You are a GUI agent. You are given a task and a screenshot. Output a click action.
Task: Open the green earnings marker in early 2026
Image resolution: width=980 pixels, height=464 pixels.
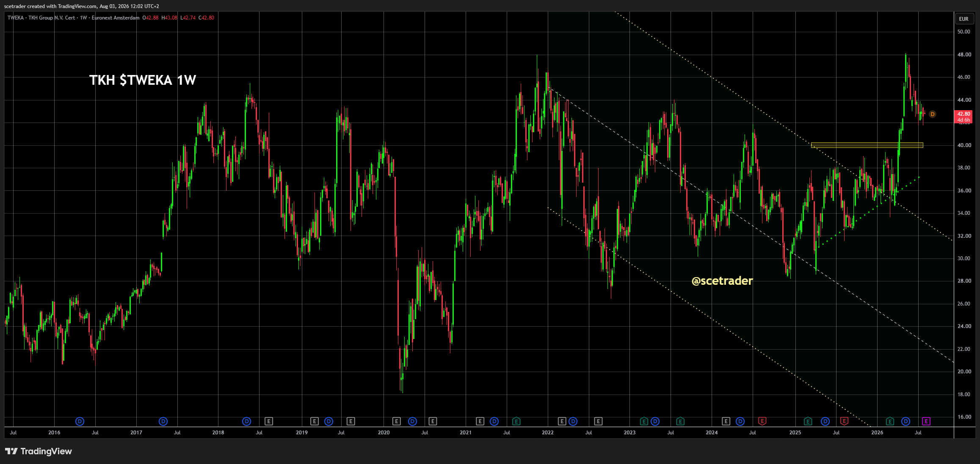coord(890,421)
